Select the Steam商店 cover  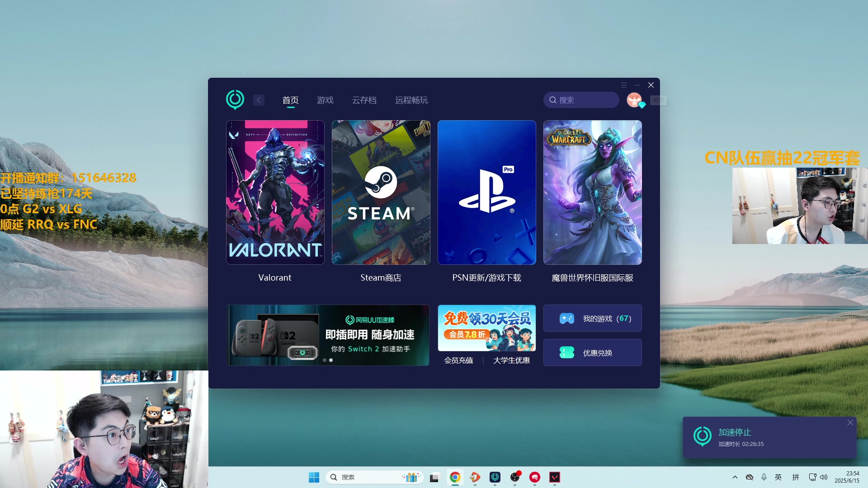(x=381, y=192)
